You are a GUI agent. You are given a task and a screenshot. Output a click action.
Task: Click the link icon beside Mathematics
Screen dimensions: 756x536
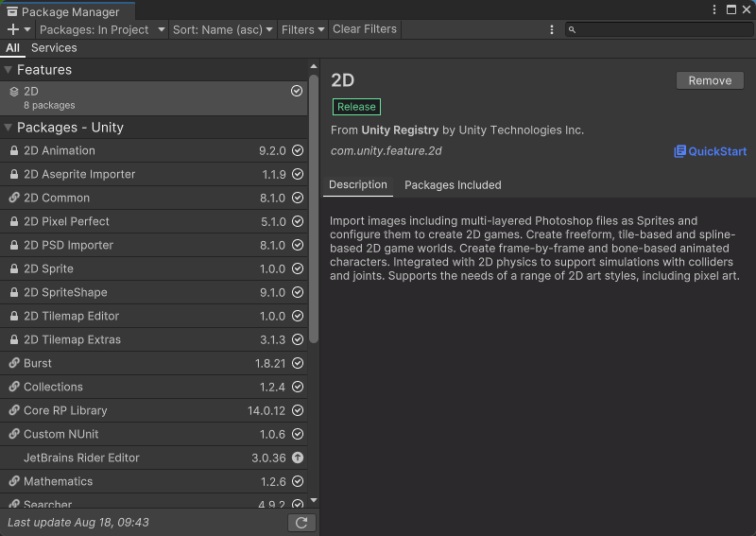(14, 481)
